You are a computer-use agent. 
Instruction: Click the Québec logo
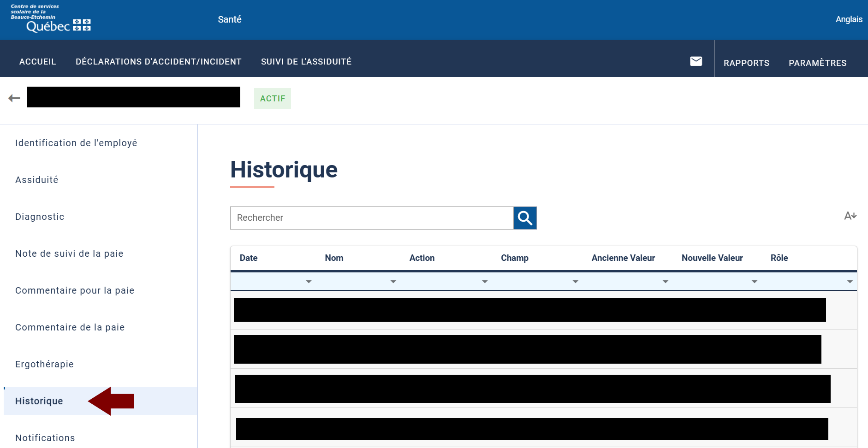pos(51,19)
